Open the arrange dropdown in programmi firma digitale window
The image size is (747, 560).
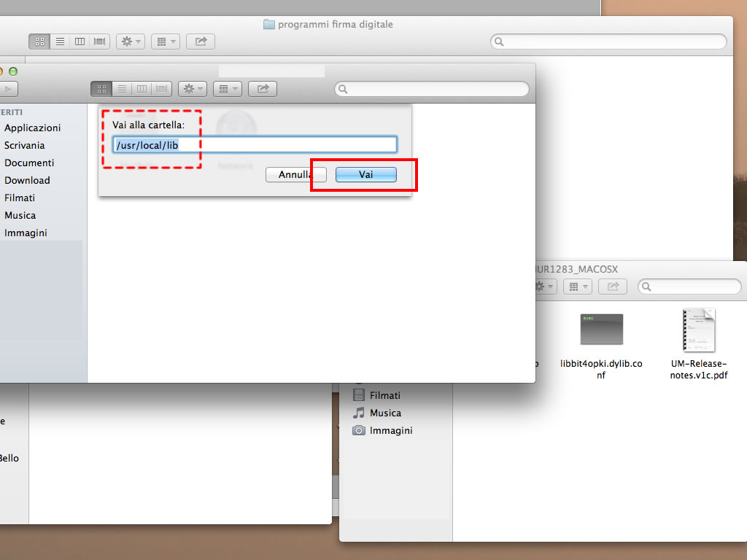click(165, 42)
